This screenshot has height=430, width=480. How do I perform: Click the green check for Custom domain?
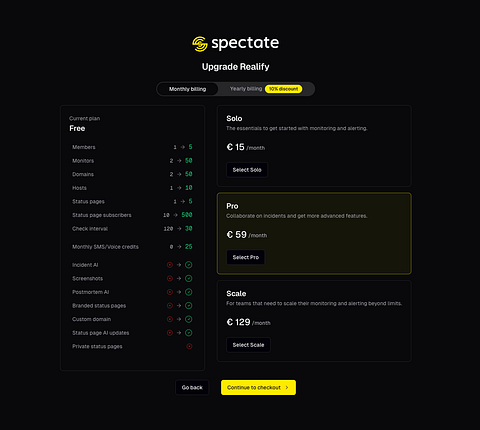[188, 319]
